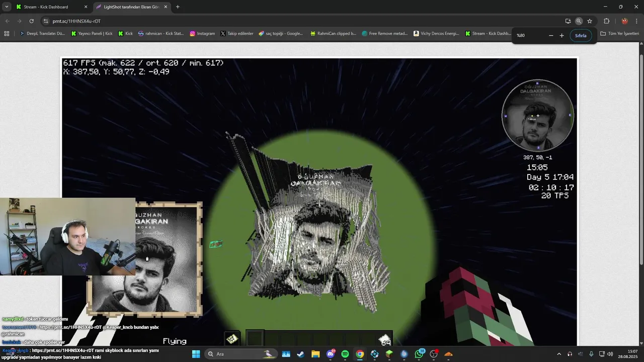Expand the tab search dropdown
Screen dimensions: 644x362
6,7
